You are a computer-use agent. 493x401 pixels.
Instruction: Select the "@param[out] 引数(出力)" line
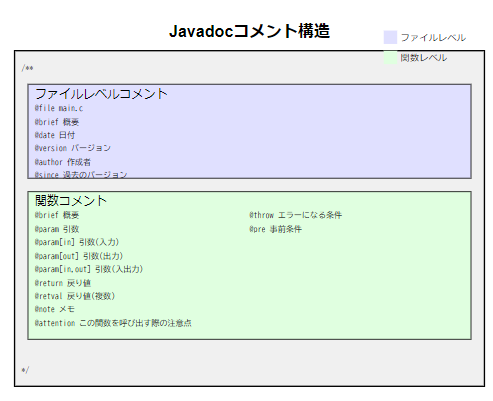pos(79,256)
